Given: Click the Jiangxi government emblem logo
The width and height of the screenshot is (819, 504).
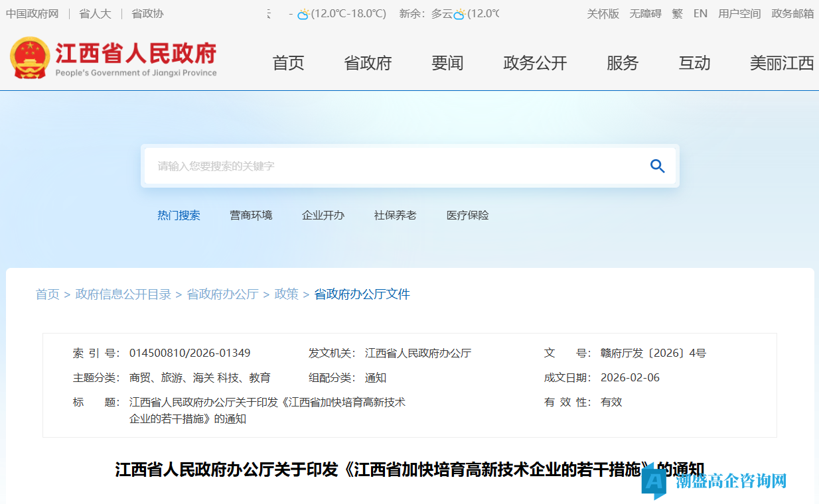Looking at the screenshot, I should [31, 58].
